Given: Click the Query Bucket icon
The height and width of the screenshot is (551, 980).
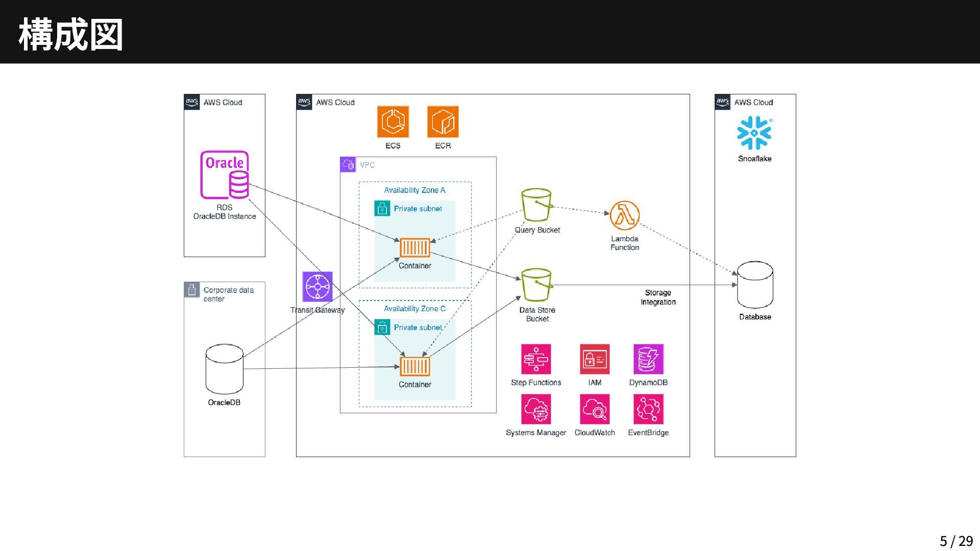Looking at the screenshot, I should click(x=536, y=205).
